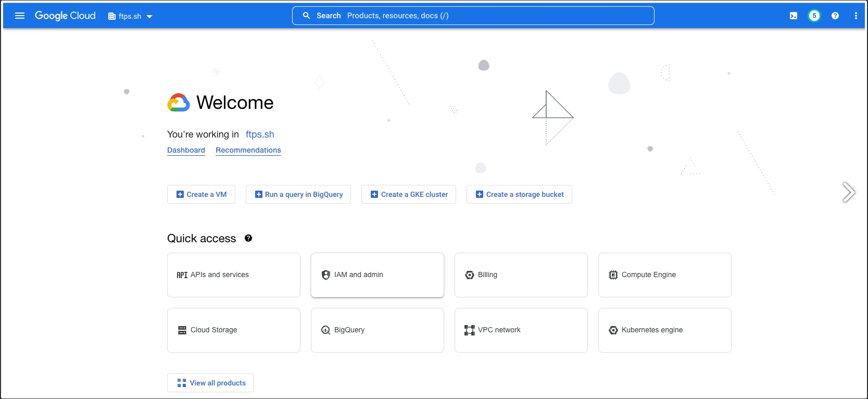The image size is (868, 399).
Task: Open notifications badge showing 5
Action: pos(814,16)
